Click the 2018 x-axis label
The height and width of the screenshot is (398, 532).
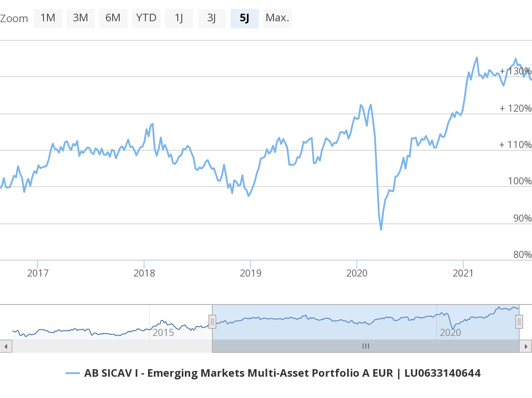[144, 273]
